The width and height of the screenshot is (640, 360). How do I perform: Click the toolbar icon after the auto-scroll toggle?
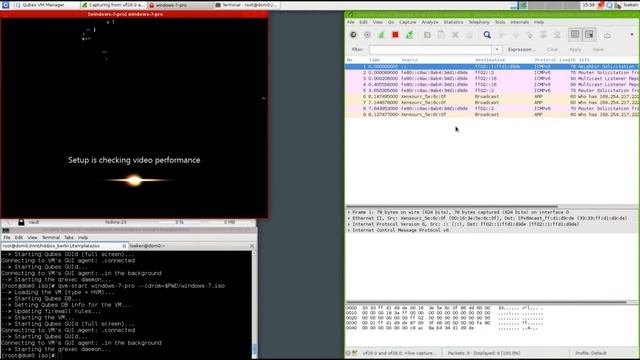coord(607,35)
